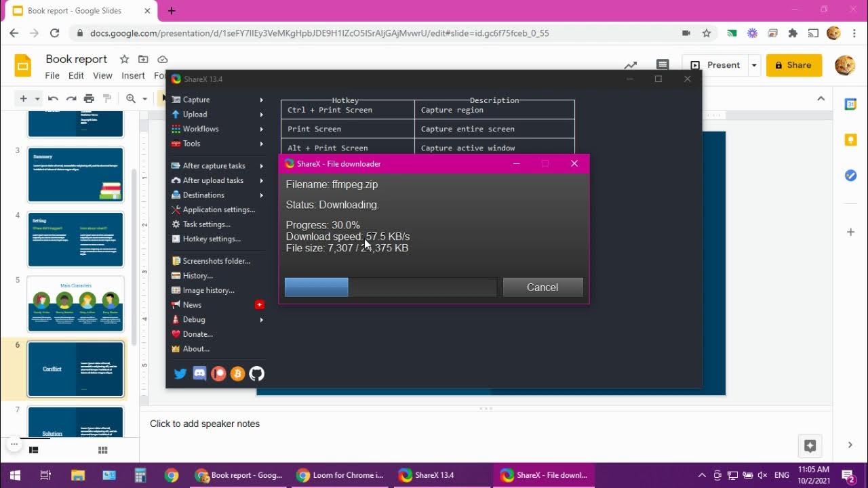Screen dimensions: 868x488
Task: Click the camera icon in the address bar
Action: coord(686,33)
